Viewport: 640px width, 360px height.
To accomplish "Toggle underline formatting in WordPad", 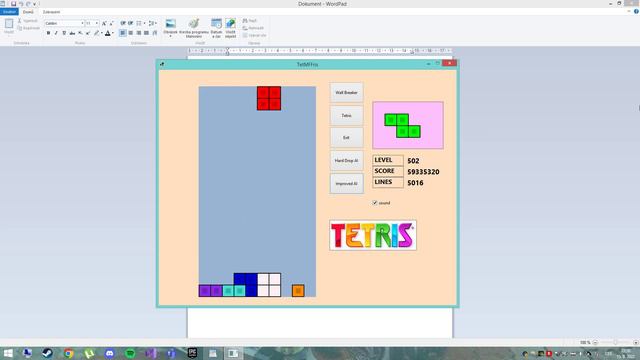I will click(64, 33).
